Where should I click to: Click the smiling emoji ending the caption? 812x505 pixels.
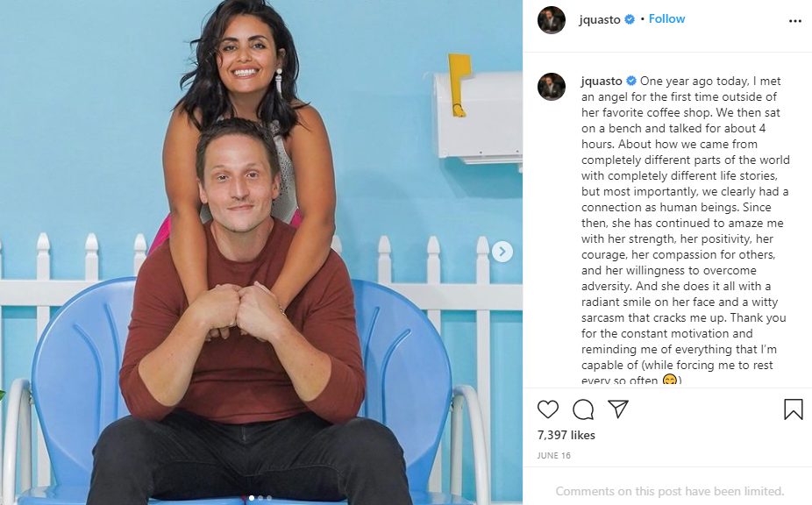click(669, 380)
